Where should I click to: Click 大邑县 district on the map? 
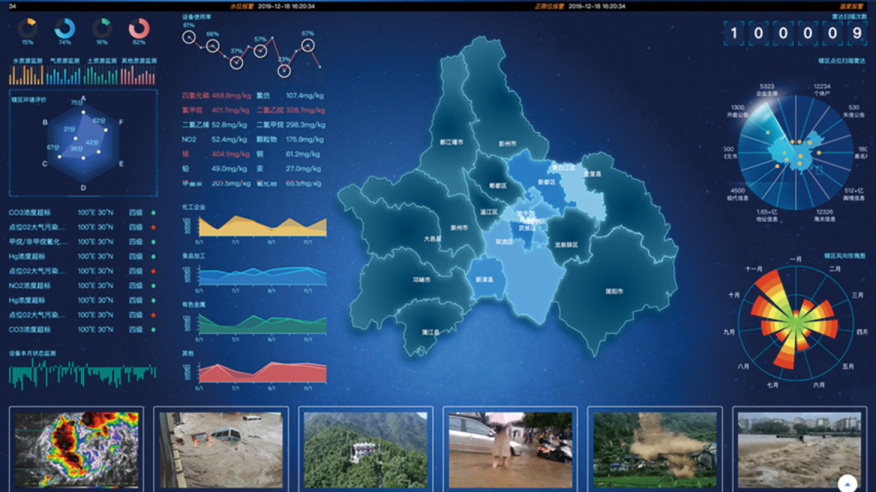coord(432,239)
